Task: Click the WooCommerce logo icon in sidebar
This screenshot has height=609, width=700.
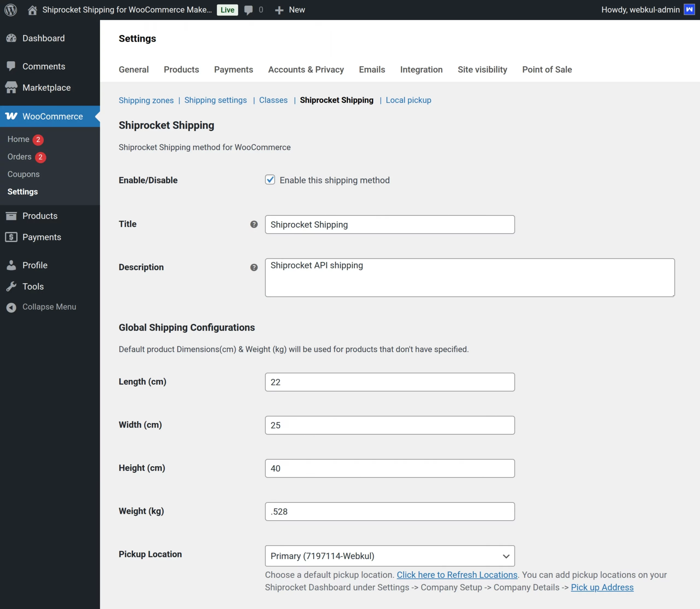Action: click(11, 116)
